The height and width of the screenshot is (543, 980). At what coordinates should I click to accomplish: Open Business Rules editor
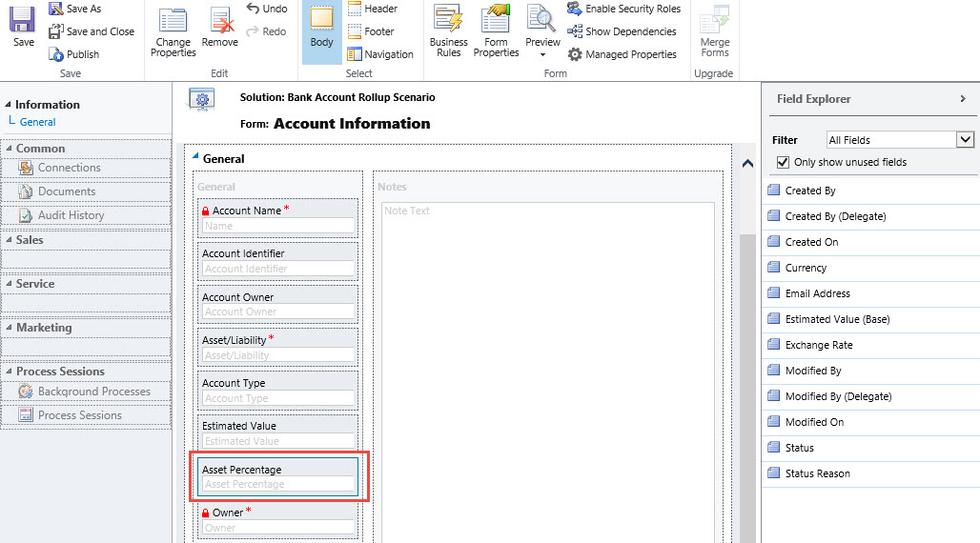coord(448,30)
